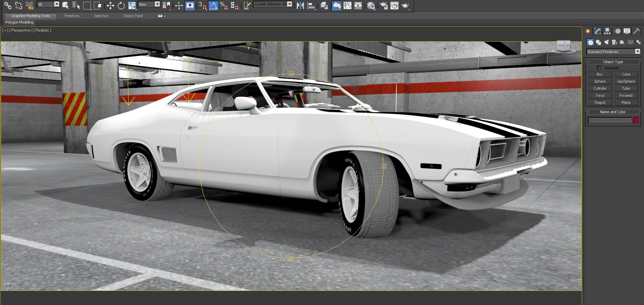Activate the Select and Rotate tool
This screenshot has width=644, height=305.
point(121,5)
